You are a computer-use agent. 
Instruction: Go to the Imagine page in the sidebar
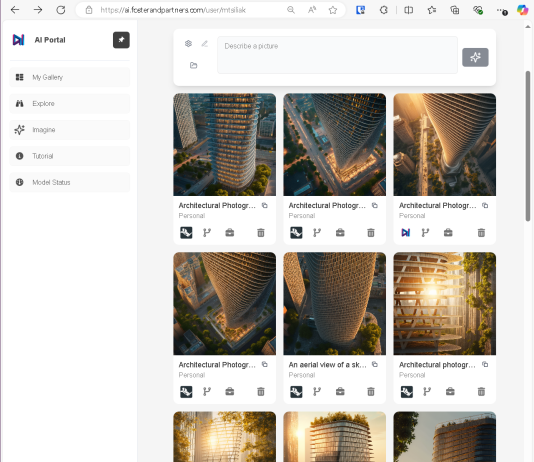pos(70,130)
